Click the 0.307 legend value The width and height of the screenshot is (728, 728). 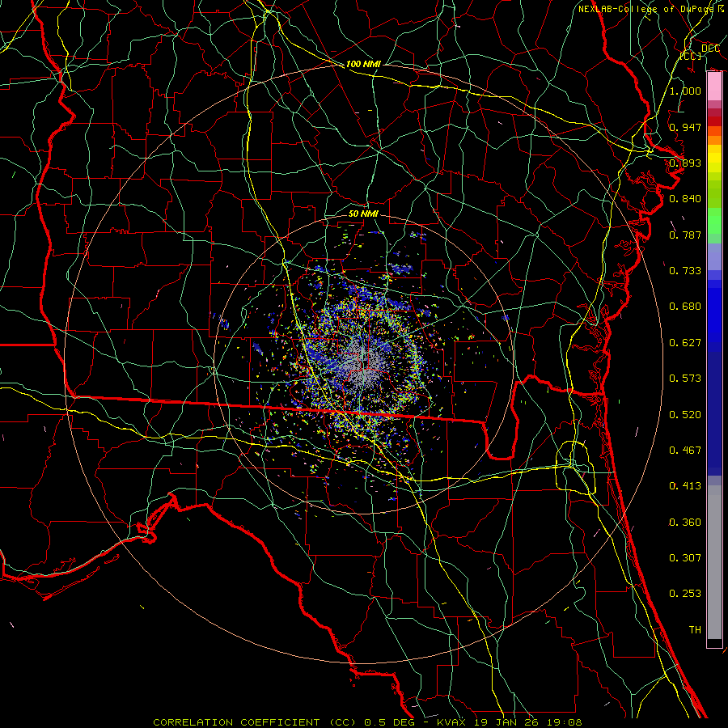(685, 558)
